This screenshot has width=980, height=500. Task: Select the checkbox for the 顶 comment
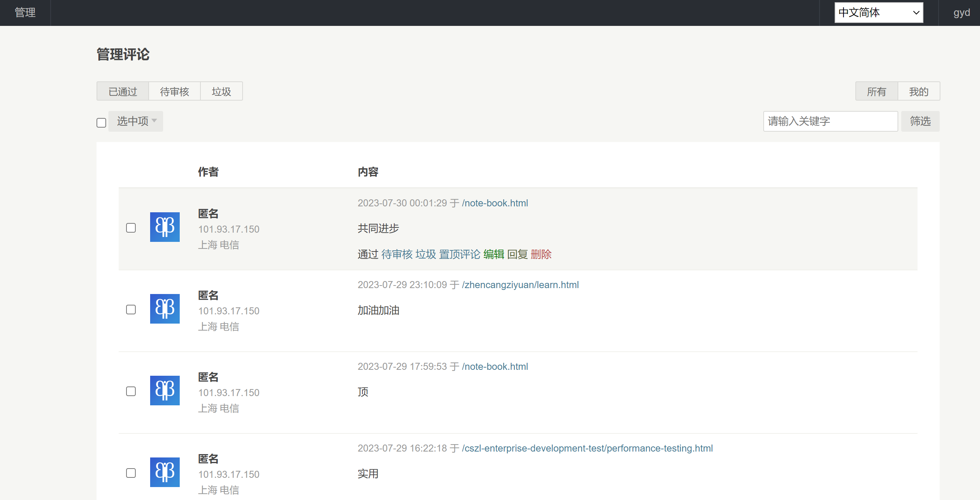131,391
